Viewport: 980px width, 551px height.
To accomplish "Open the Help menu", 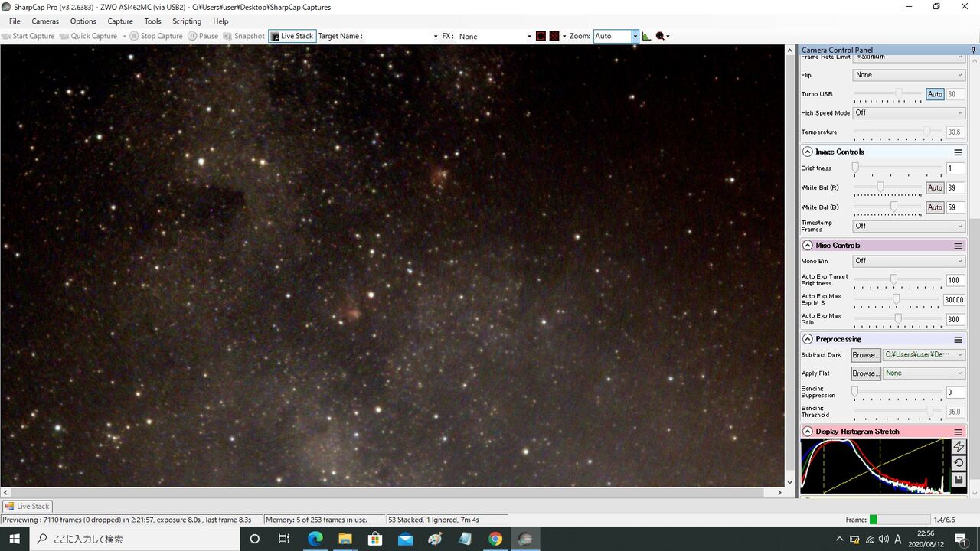I will click(220, 21).
